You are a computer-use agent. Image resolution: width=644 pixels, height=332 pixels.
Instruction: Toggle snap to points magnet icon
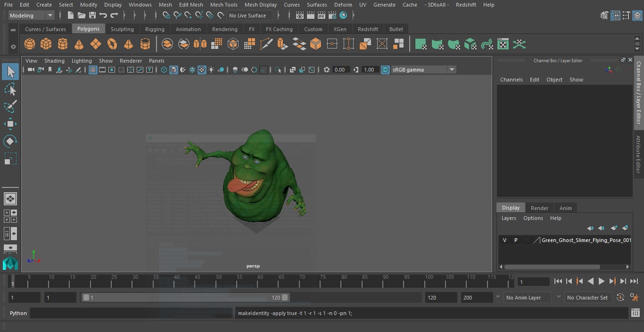[188, 16]
